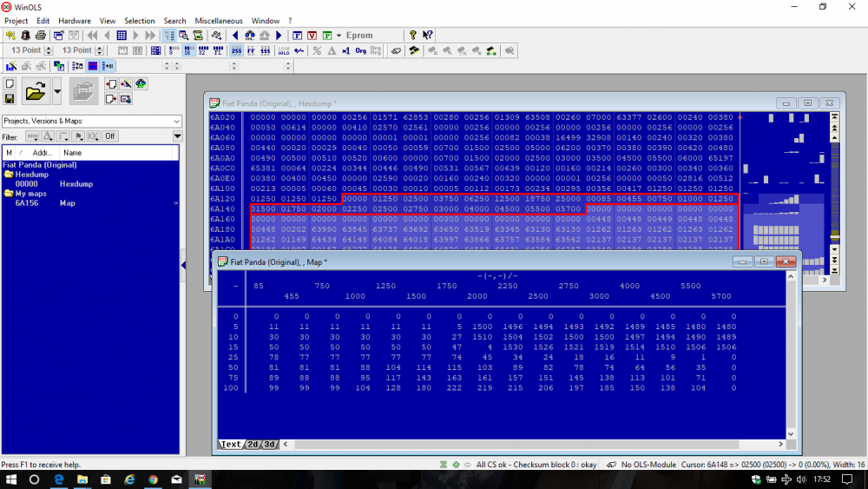Toggle the floating-point display mode

[218, 51]
